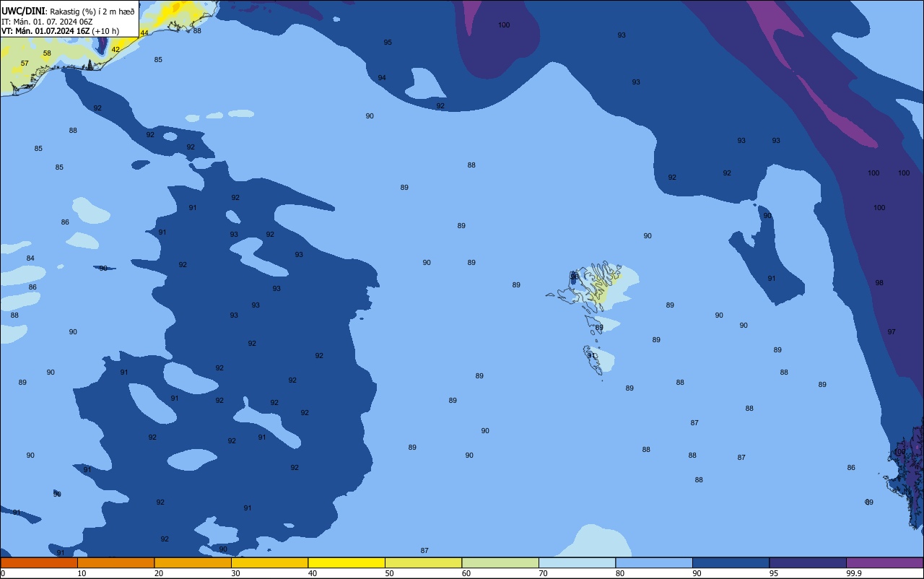This screenshot has width=924, height=579.
Task: Click the '70' legend tick label
Action: point(543,573)
